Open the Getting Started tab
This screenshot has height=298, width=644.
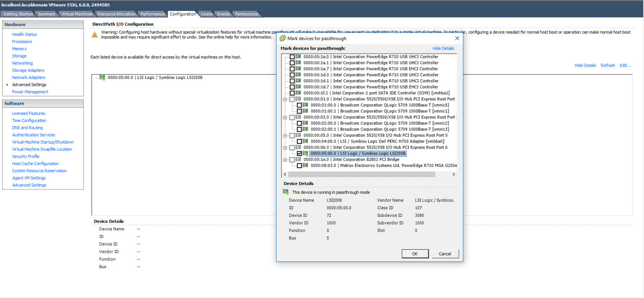tap(18, 14)
